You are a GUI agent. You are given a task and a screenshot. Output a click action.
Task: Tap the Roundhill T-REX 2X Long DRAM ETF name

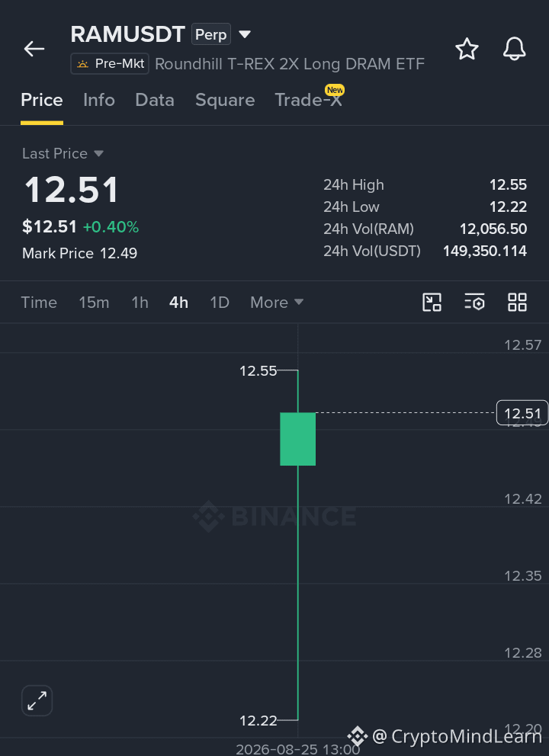(x=290, y=64)
